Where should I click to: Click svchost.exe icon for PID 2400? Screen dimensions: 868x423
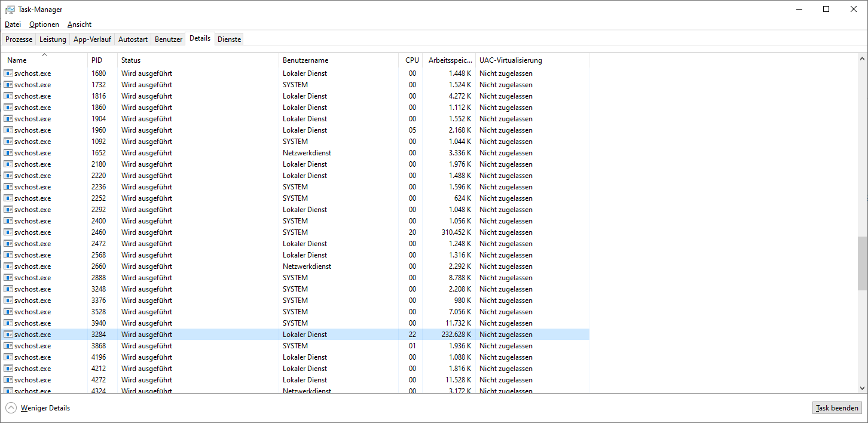pos(8,221)
